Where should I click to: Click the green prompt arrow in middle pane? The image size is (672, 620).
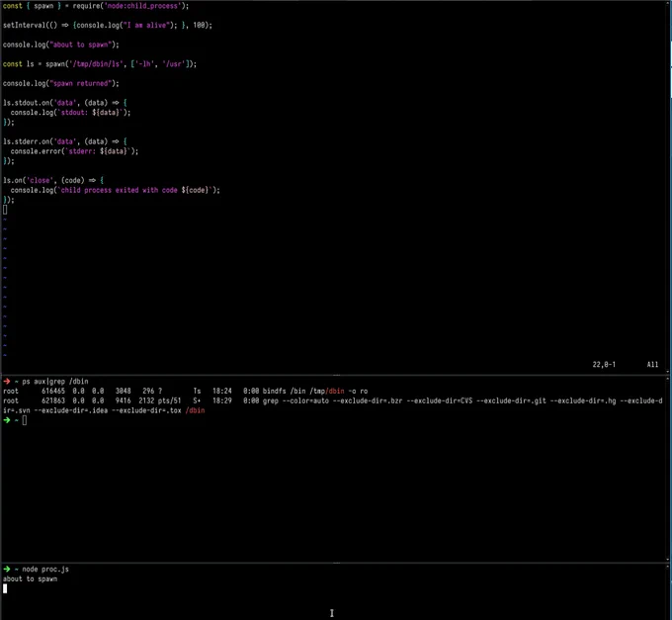[7, 420]
